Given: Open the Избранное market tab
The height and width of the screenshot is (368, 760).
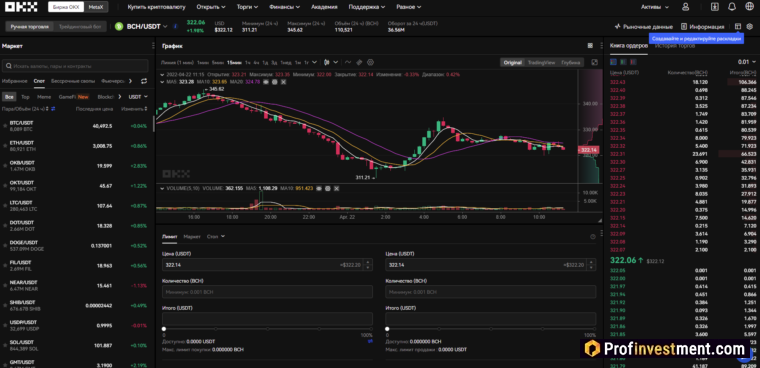Looking at the screenshot, I should (x=15, y=81).
